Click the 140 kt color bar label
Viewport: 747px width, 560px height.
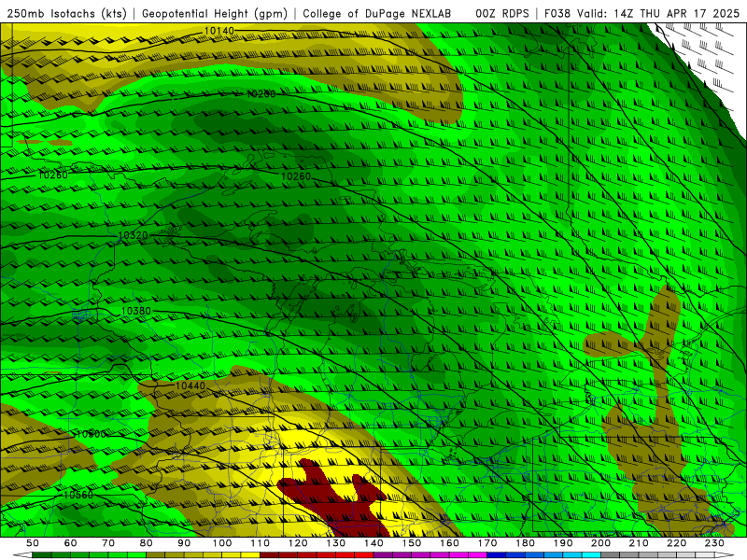click(x=373, y=543)
